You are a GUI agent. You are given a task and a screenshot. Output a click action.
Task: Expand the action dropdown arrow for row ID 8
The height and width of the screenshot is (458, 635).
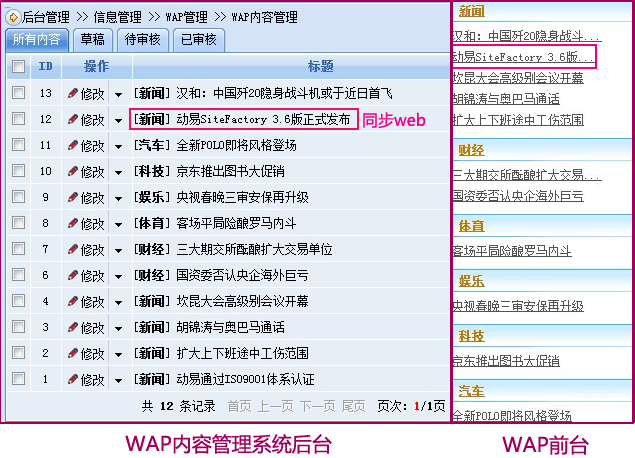(x=118, y=224)
